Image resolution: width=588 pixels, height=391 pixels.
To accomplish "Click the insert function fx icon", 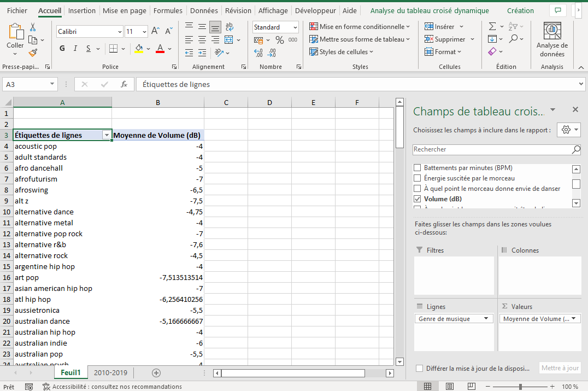I will (x=124, y=84).
